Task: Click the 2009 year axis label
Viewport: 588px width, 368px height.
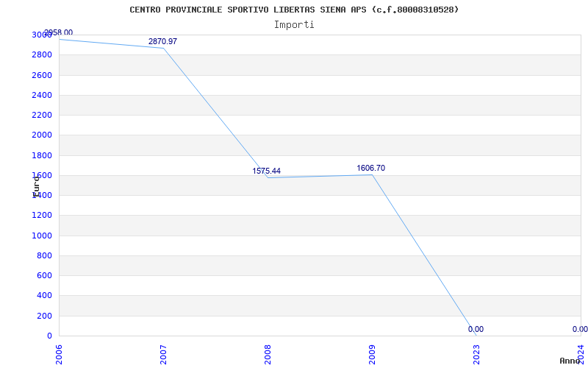Action: [x=372, y=355]
